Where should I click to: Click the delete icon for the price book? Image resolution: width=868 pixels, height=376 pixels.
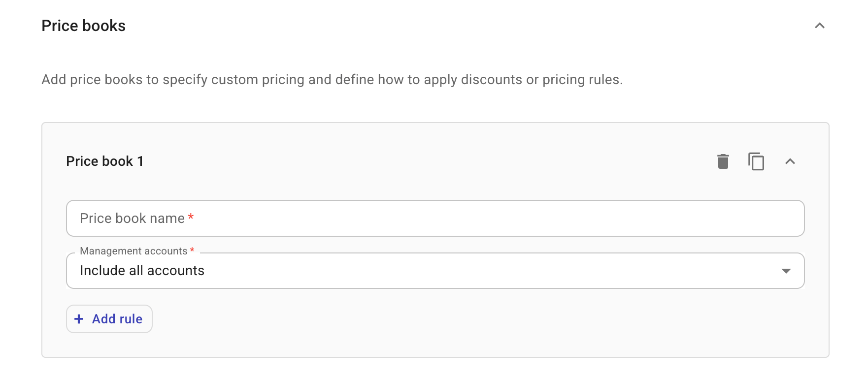click(x=722, y=161)
